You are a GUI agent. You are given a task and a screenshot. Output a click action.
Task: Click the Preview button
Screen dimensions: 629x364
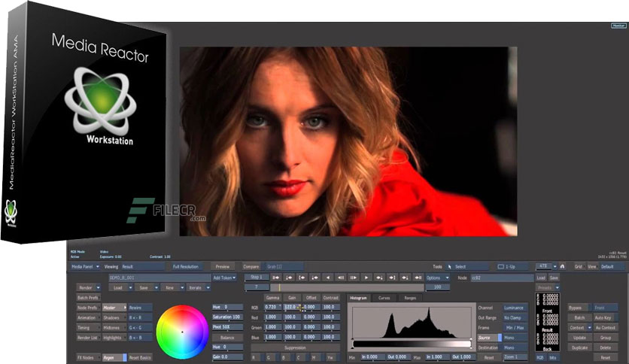tap(223, 266)
